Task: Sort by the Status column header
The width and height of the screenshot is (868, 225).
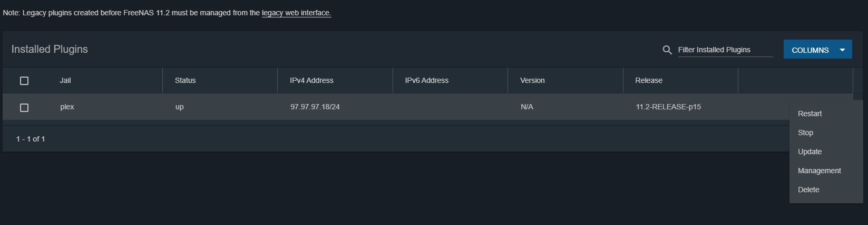Action: coord(185,80)
